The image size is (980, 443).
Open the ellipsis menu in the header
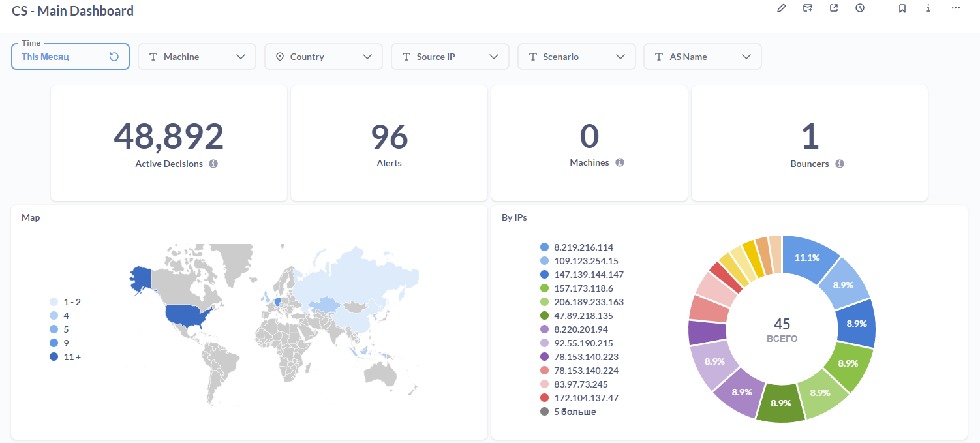pyautogui.click(x=956, y=8)
